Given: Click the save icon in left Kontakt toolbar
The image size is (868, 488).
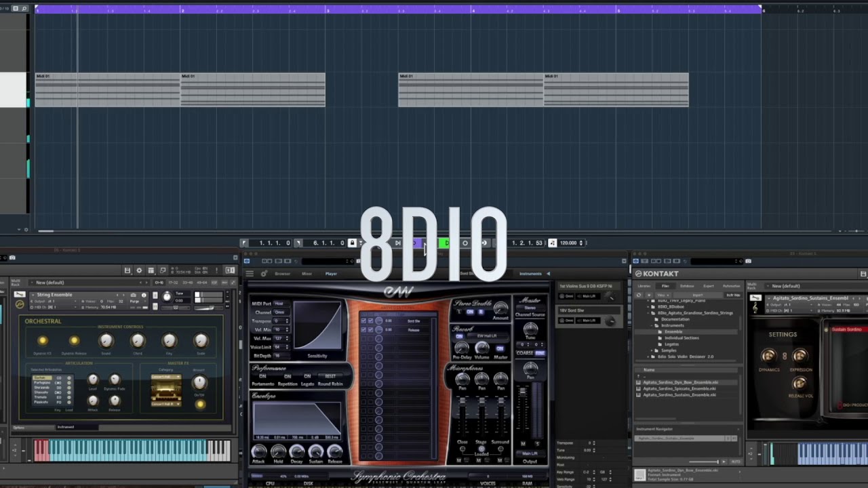Looking at the screenshot, I should point(127,270).
